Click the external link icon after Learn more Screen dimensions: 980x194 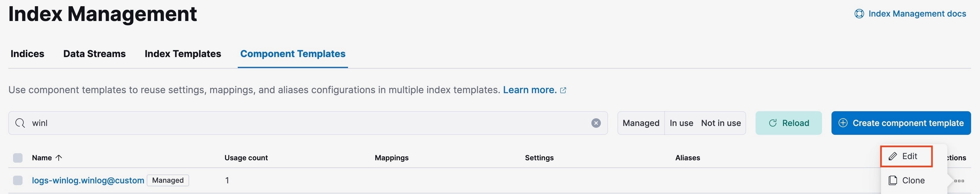564,90
